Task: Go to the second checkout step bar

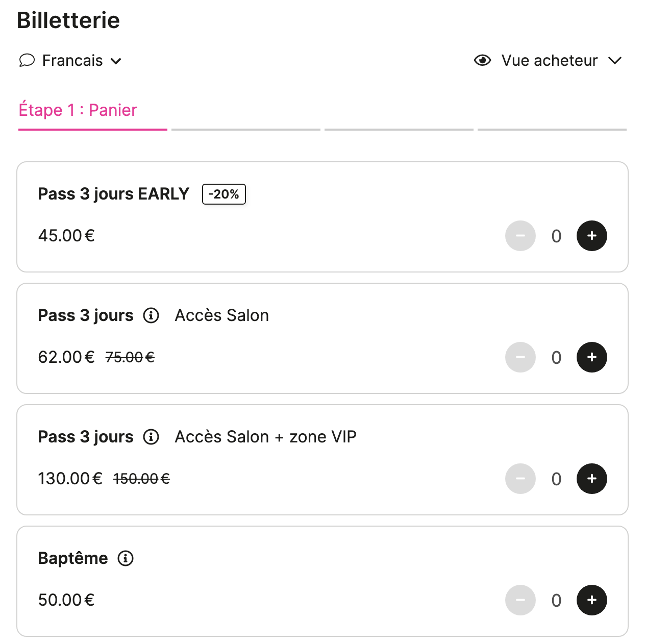Action: tap(246, 130)
